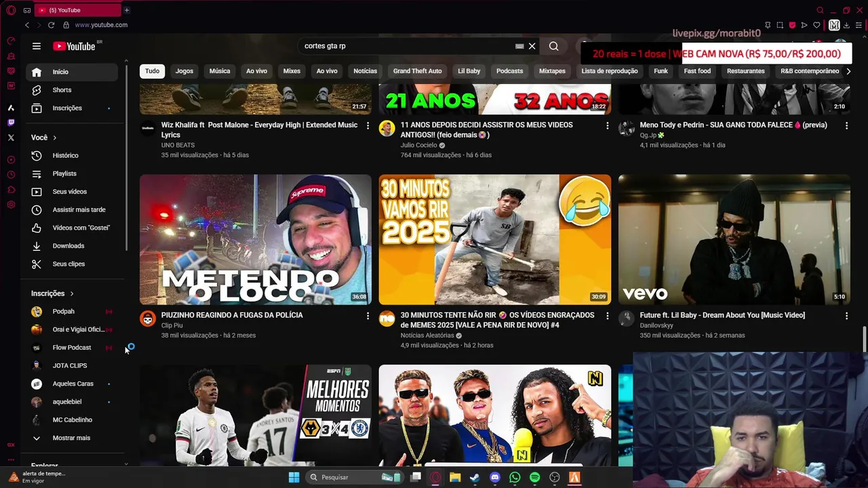Open options for Future ft. Lil Baby video
868x488 pixels.
click(x=846, y=316)
